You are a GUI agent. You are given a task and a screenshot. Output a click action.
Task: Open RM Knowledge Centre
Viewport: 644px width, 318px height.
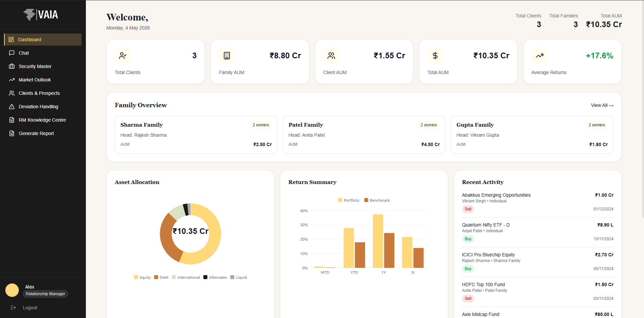point(43,120)
